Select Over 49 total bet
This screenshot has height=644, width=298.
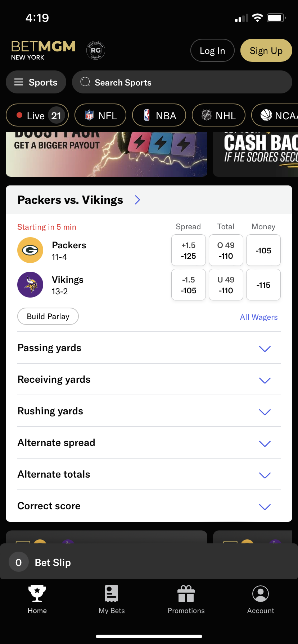tap(226, 250)
